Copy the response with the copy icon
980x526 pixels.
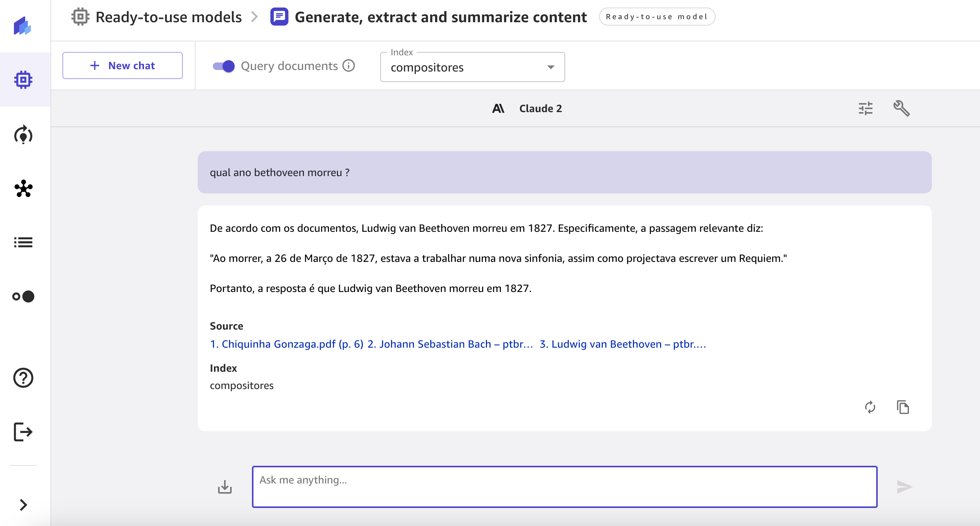click(903, 407)
